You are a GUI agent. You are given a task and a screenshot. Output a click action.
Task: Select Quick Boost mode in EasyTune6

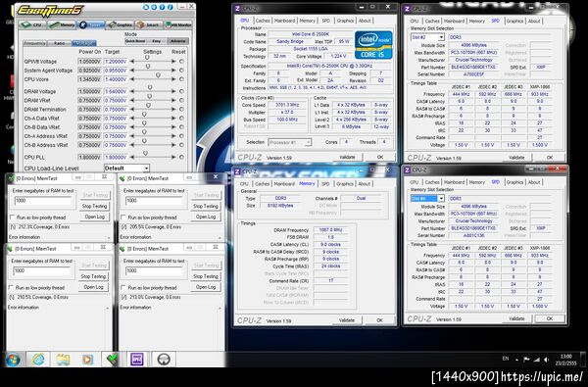[135, 41]
